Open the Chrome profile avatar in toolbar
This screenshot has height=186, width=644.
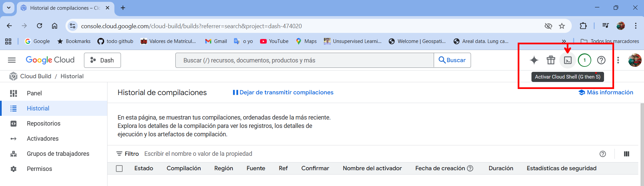click(x=621, y=26)
